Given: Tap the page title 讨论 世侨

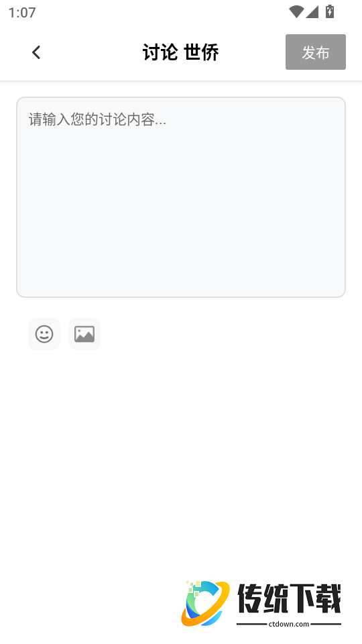Looking at the screenshot, I should (180, 52).
